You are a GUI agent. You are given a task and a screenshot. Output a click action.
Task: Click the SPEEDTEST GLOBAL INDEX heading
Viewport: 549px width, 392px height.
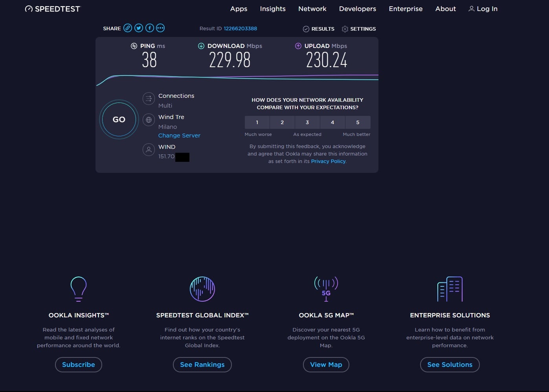click(x=202, y=315)
